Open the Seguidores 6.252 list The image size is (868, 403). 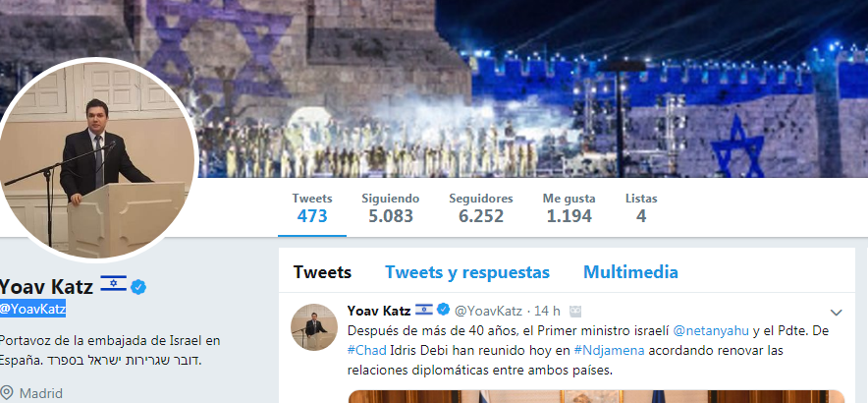click(x=481, y=207)
